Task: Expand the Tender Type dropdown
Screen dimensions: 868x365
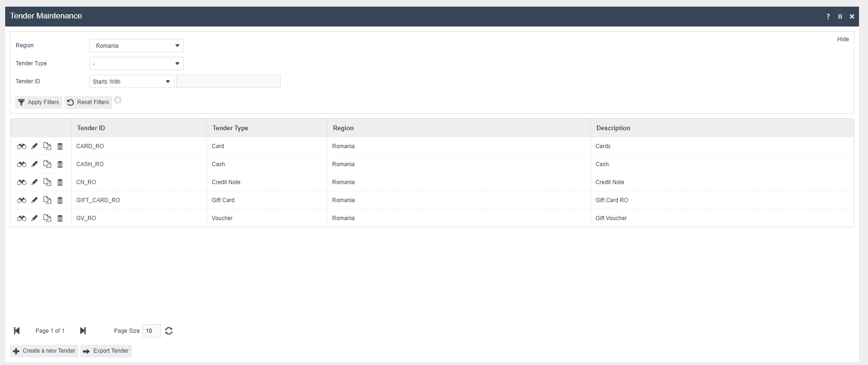Action: (136, 64)
